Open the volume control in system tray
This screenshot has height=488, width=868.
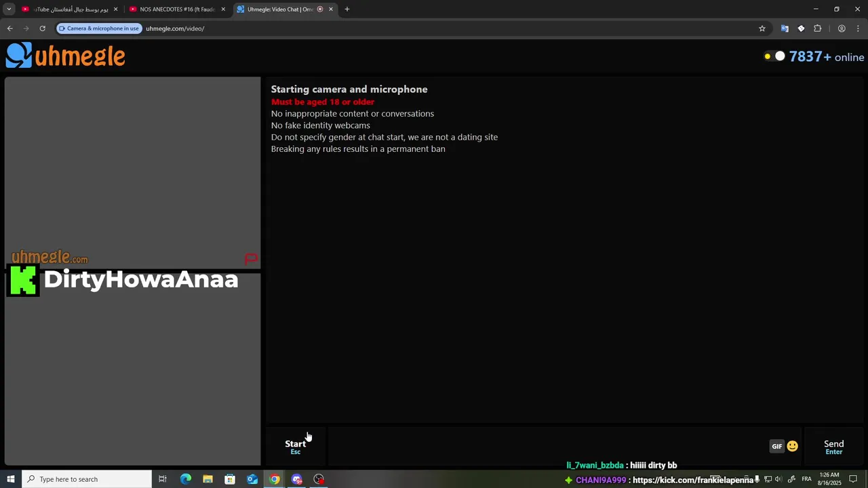(x=778, y=479)
